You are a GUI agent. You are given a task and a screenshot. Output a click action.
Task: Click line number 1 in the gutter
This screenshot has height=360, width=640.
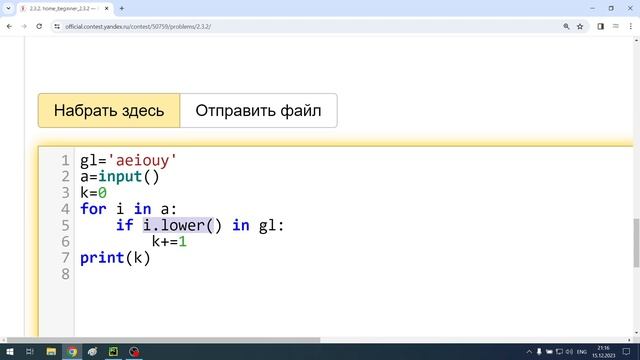[65, 160]
